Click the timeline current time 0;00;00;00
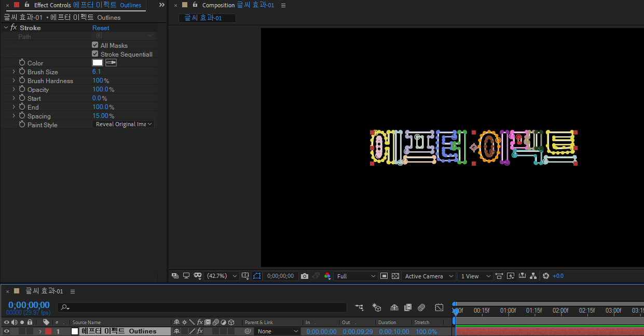The image size is (644, 336). [29, 305]
